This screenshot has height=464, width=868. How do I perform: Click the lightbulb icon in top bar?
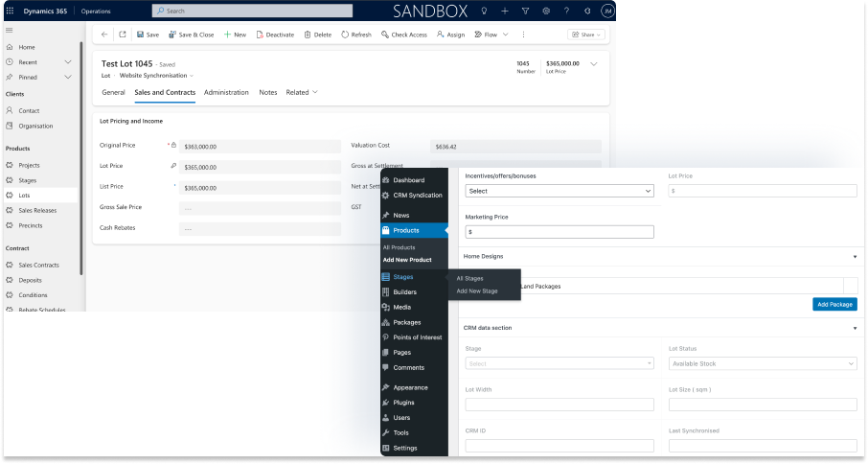[x=484, y=11]
